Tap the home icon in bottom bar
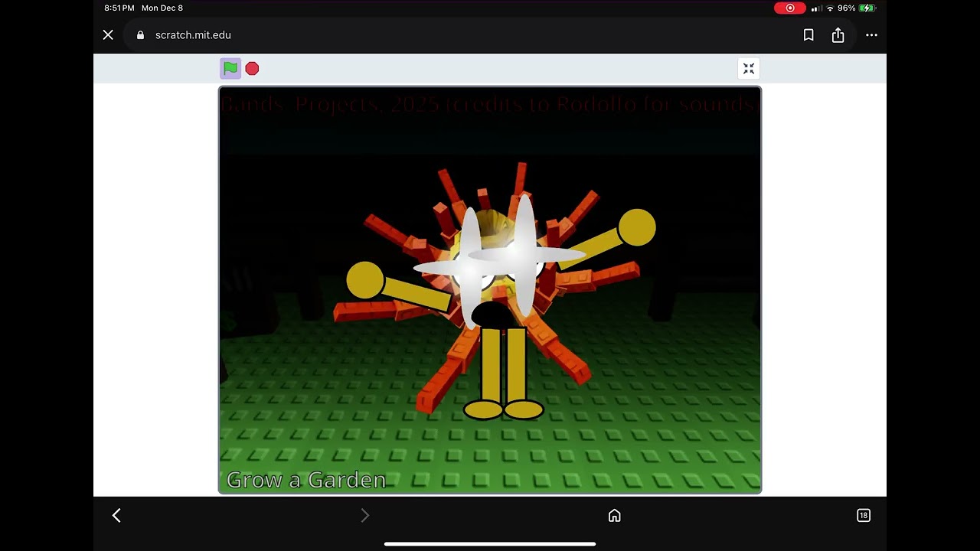Viewport: 980px width, 551px height. (614, 516)
